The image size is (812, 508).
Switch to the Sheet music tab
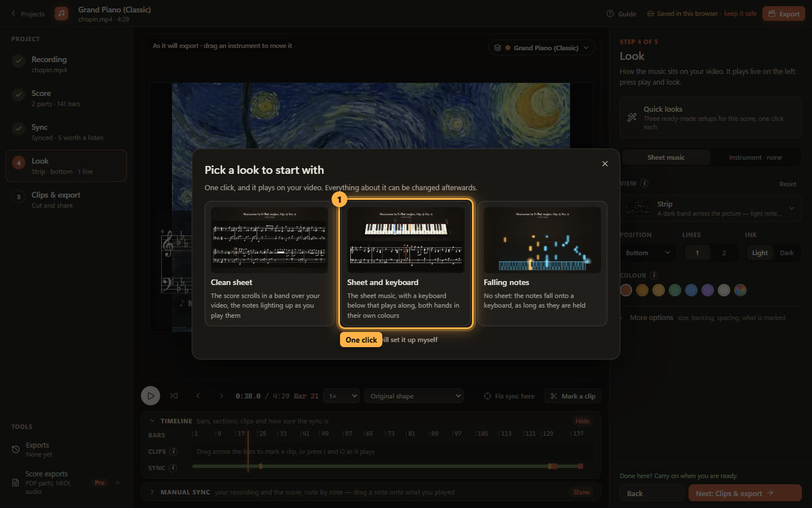click(666, 157)
